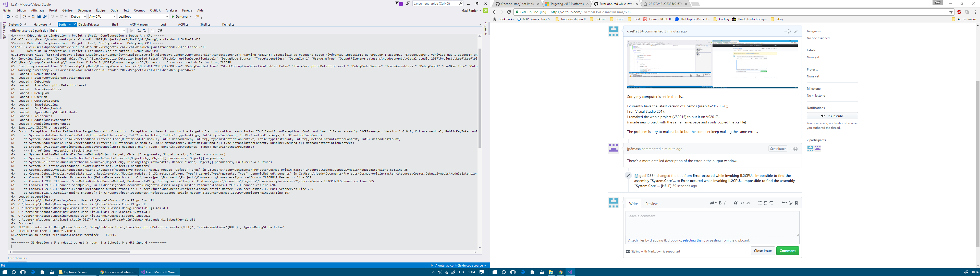Click the output pane horizontal scrollbar thumb
This screenshot has width=980, height=276.
71,252
